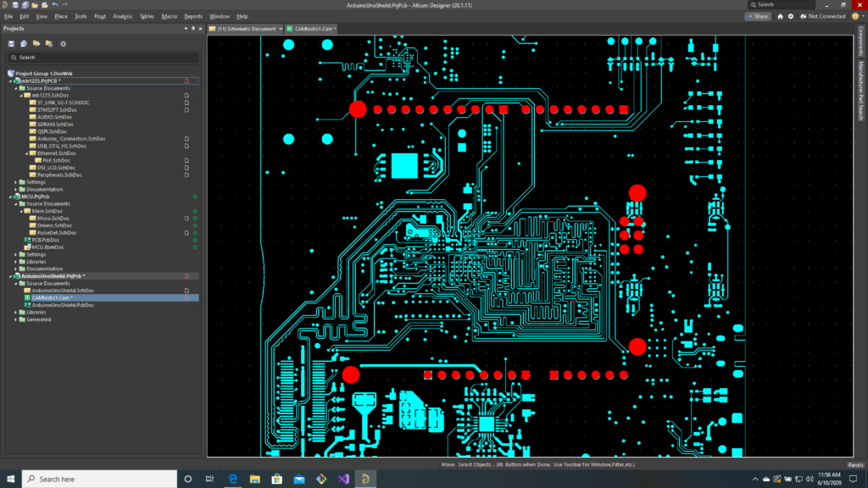The height and width of the screenshot is (488, 868).
Task: Click the Not Connected status indicator
Action: pyautogui.click(x=826, y=16)
